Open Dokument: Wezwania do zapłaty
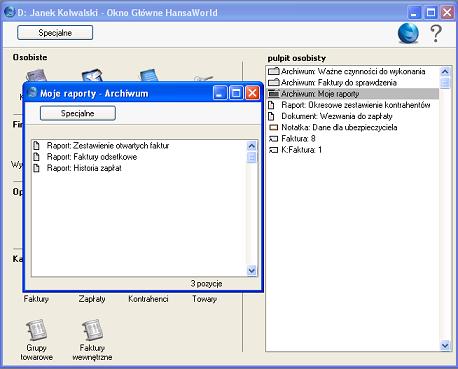 (353, 116)
